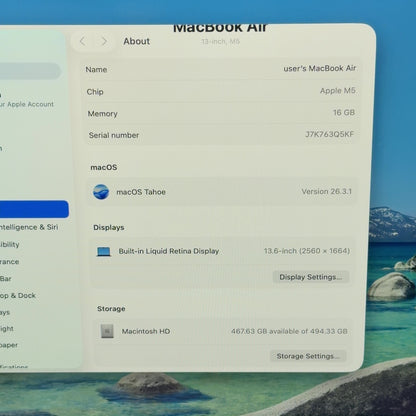
Task: Select the Appearance sidebar item
Action: [x=10, y=262]
